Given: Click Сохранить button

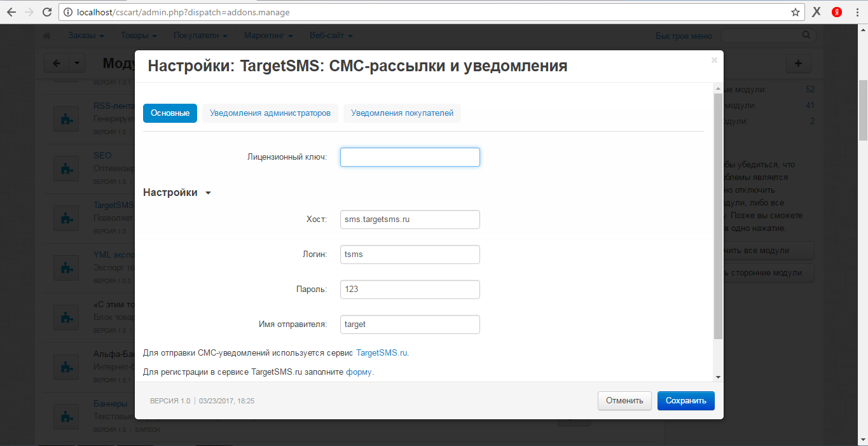Looking at the screenshot, I should tap(686, 401).
